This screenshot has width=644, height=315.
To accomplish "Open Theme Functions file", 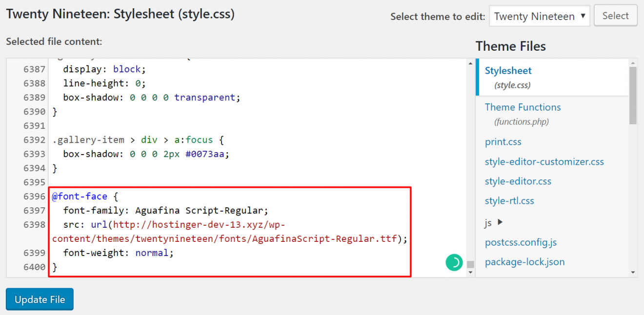I will point(523,107).
